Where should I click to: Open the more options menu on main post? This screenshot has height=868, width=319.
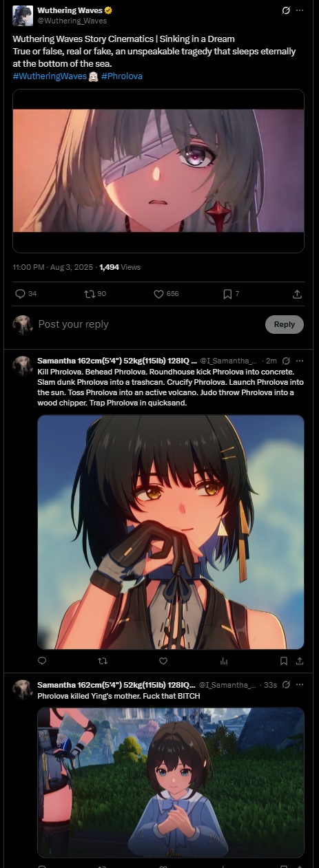coord(299,11)
